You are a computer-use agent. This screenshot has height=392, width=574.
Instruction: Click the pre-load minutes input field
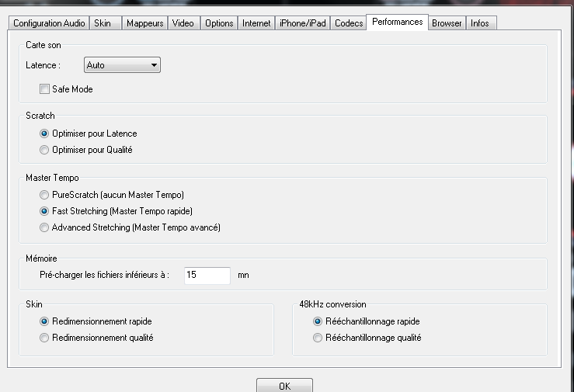click(x=207, y=275)
